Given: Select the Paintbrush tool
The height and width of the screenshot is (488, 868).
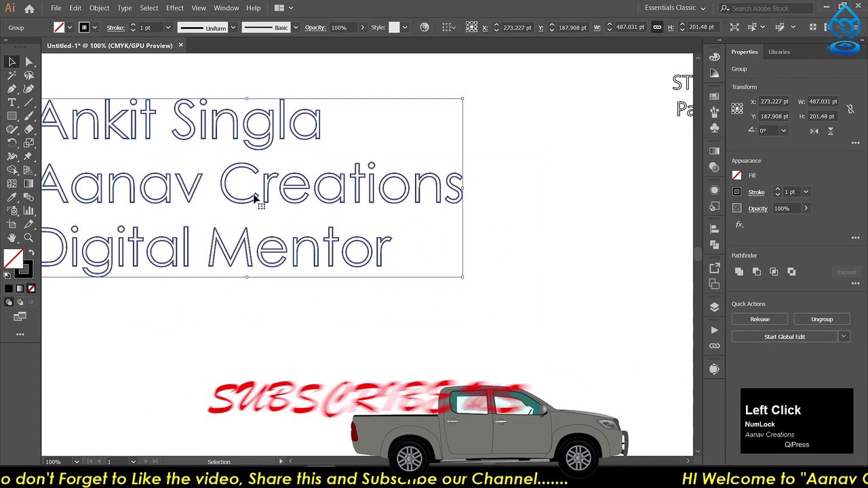Looking at the screenshot, I should point(28,116).
